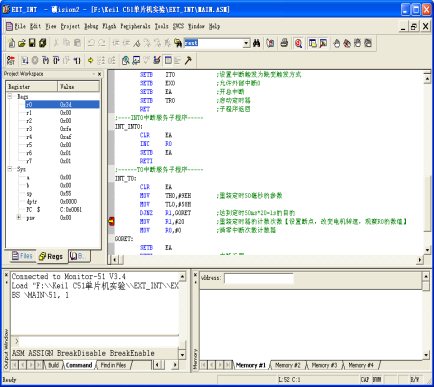Open the Help menu
434x387 pixels.
[214, 26]
